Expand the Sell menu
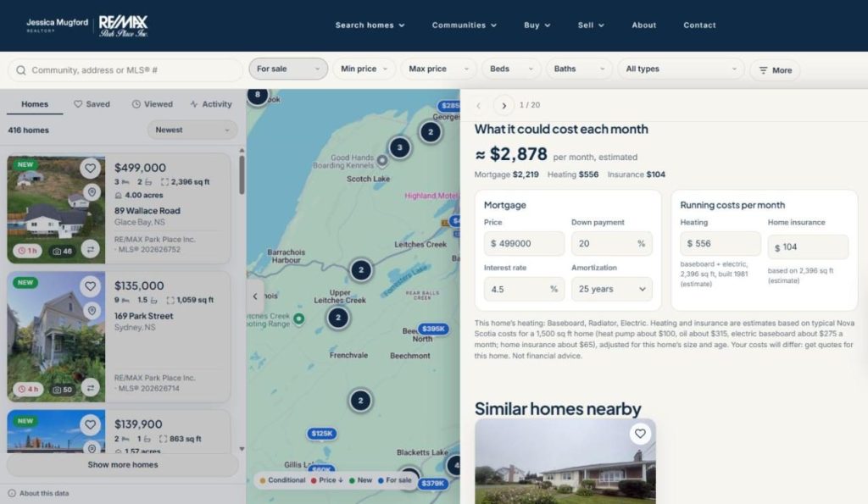868x504 pixels. point(591,25)
